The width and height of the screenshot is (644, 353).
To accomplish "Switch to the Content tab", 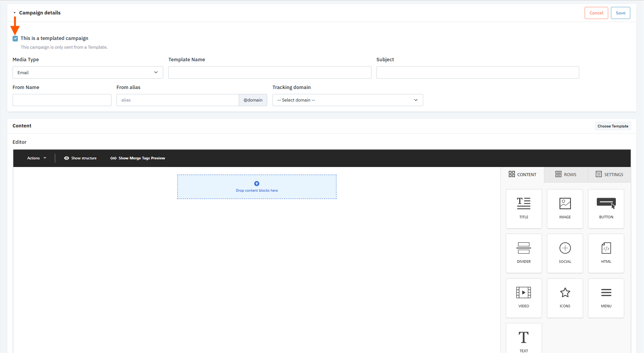I will point(523,175).
